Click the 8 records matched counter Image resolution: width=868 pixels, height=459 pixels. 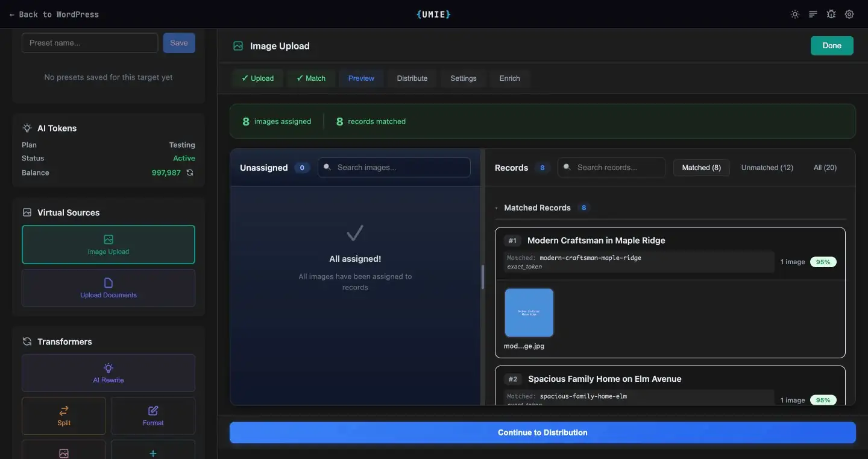pos(371,121)
